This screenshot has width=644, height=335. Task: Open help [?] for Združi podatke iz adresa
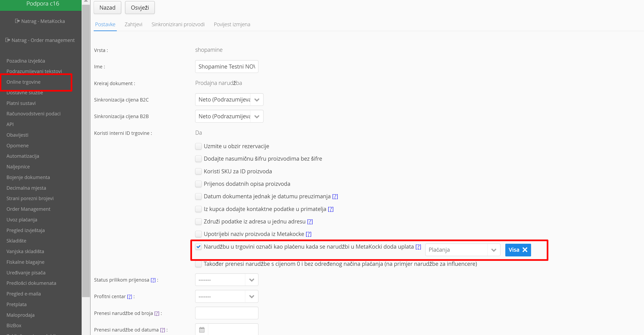[x=310, y=221]
